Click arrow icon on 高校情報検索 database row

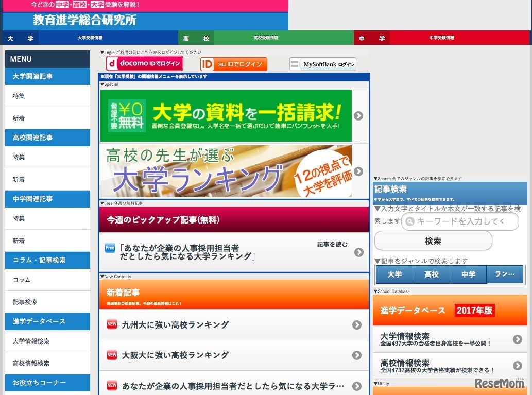tap(518, 366)
